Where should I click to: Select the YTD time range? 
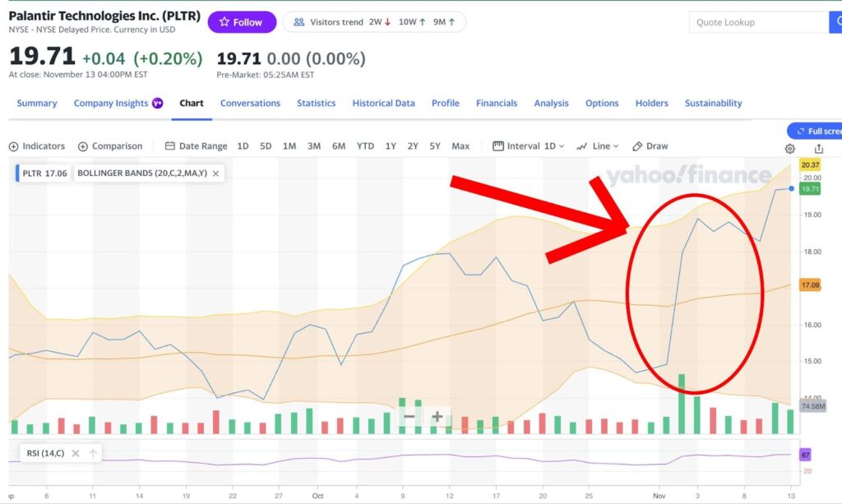tap(365, 146)
